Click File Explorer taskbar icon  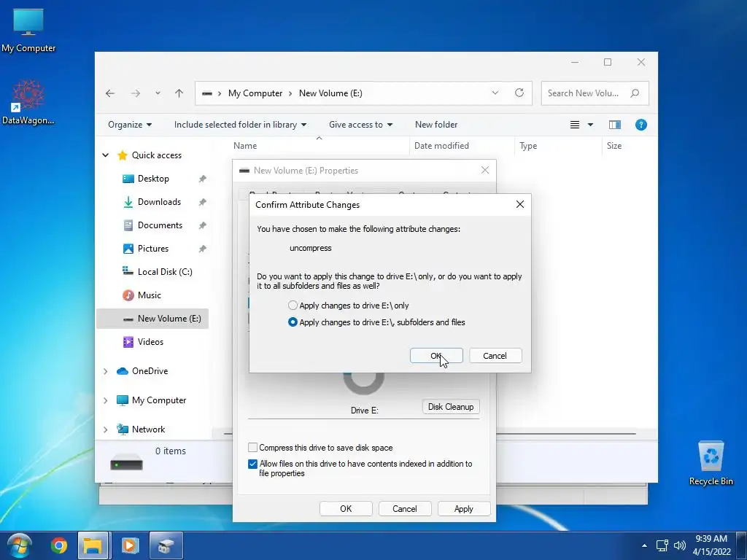click(x=93, y=545)
